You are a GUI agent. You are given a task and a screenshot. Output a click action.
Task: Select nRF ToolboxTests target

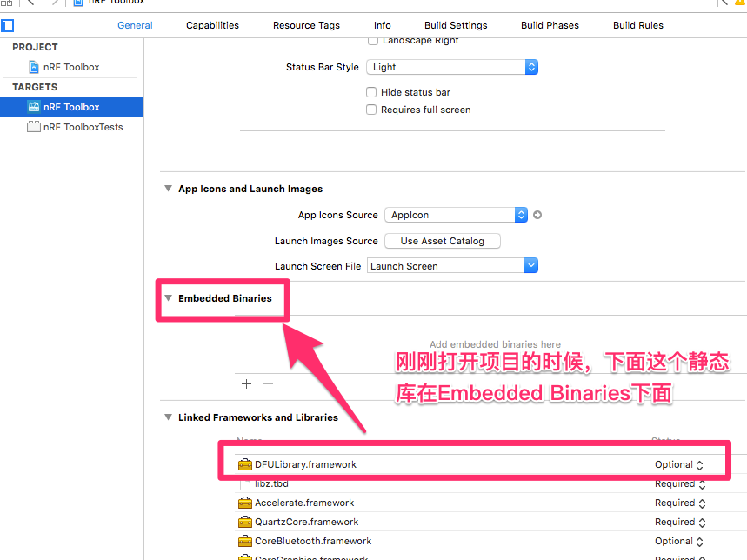[x=83, y=127]
